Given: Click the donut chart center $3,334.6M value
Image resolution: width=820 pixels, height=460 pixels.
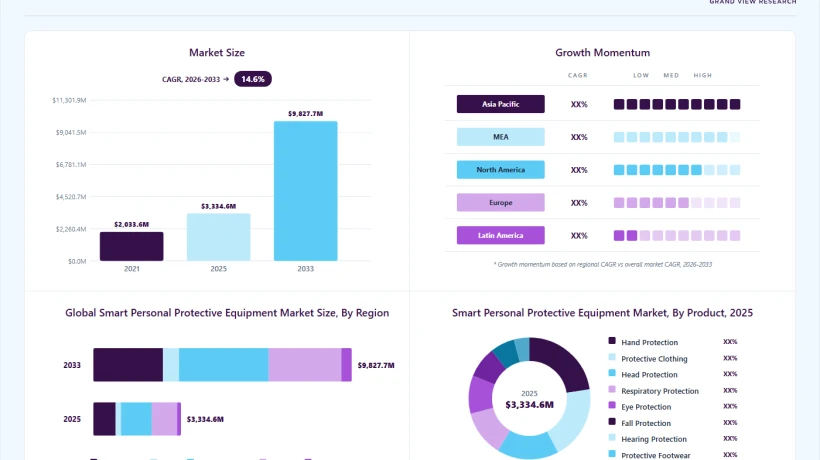Looking at the screenshot, I should [x=529, y=405].
